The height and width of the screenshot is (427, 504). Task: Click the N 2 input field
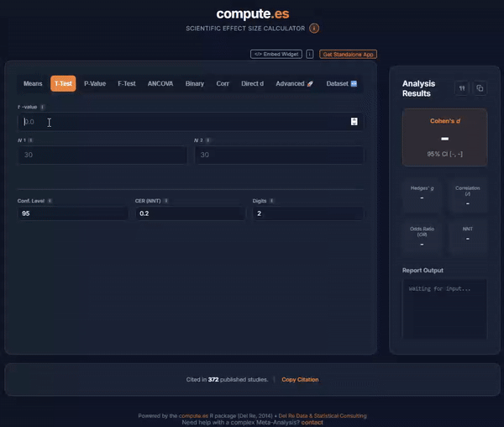point(280,155)
